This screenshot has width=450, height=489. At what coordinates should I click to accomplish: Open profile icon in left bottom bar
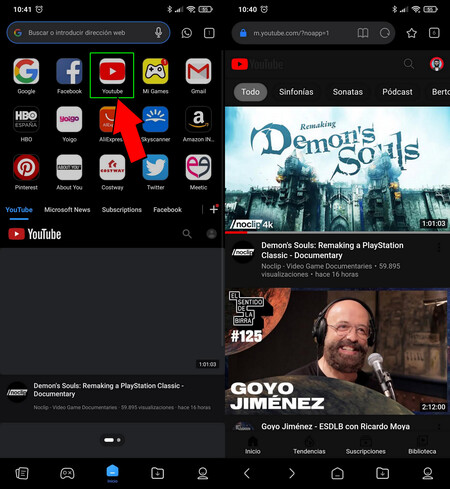[203, 473]
